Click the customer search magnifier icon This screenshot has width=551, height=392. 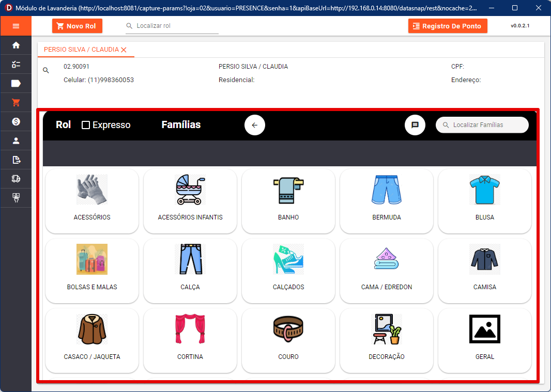click(46, 70)
